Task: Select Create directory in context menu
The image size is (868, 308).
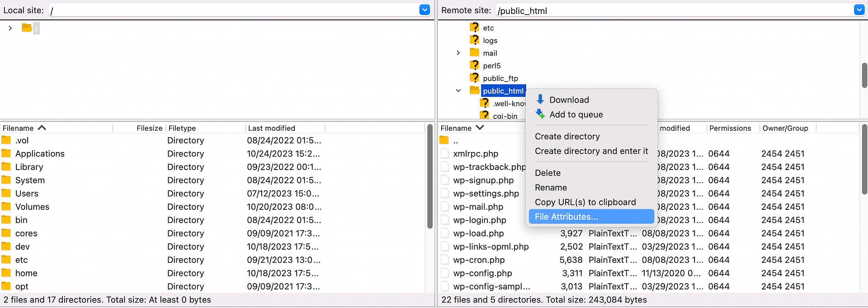Action: click(x=567, y=137)
